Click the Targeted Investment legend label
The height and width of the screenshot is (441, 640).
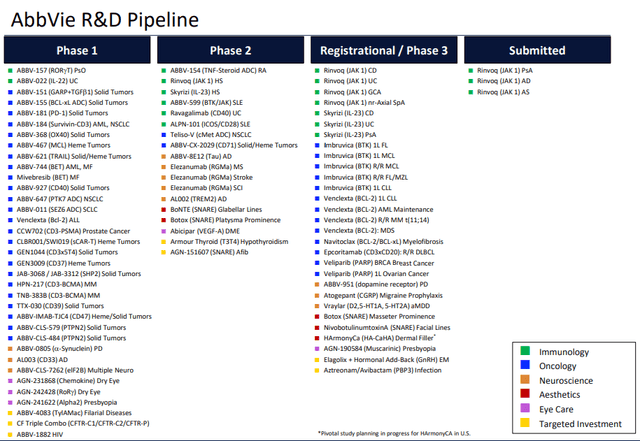click(580, 424)
